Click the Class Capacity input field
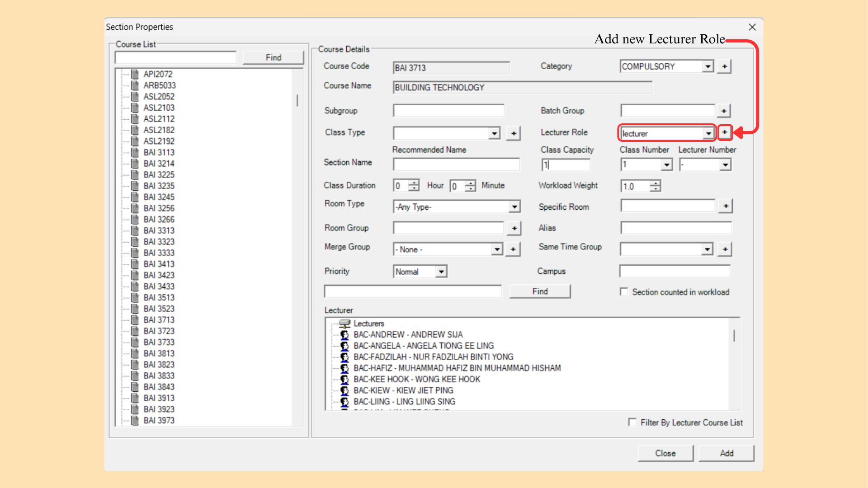This screenshot has width=868, height=488. (566, 165)
